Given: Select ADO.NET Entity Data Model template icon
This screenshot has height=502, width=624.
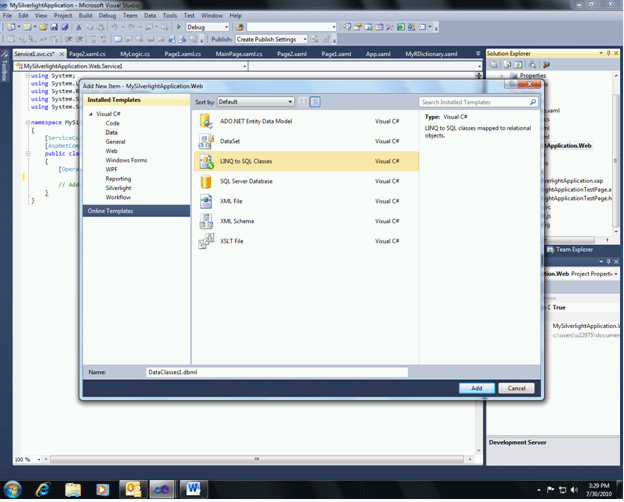Looking at the screenshot, I should click(x=206, y=121).
